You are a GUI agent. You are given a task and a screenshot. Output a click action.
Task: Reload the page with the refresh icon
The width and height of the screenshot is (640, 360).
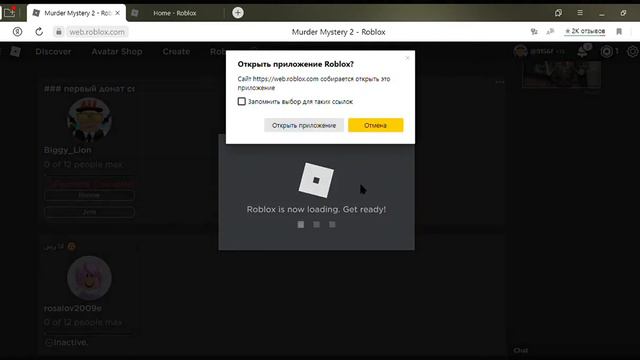[39, 31]
